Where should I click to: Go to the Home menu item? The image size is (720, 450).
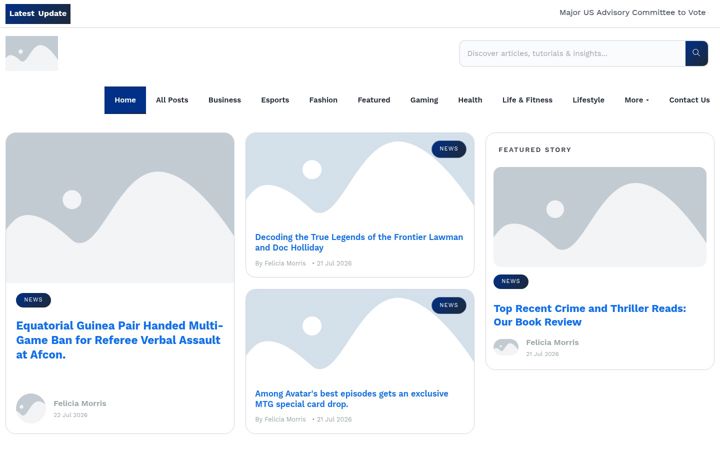[x=125, y=100]
